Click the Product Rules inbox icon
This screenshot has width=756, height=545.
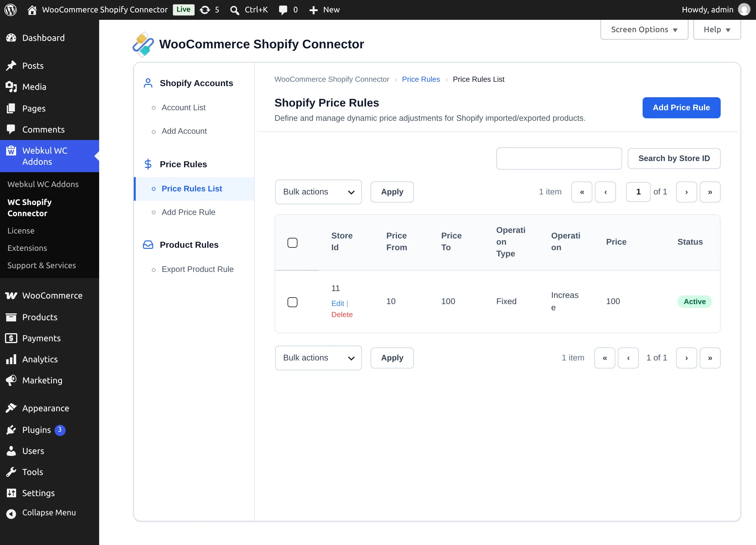pos(148,245)
